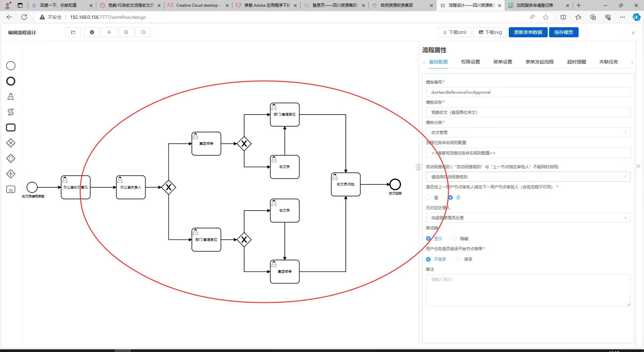Switch to the 菜单设置 tab
The image size is (644, 352).
[502, 62]
